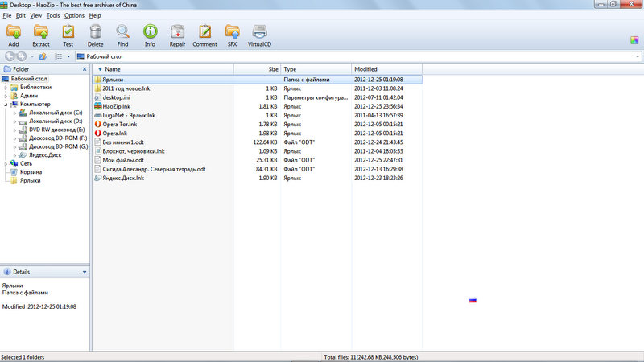
Task: Sort by the Size column header
Action: [257, 69]
